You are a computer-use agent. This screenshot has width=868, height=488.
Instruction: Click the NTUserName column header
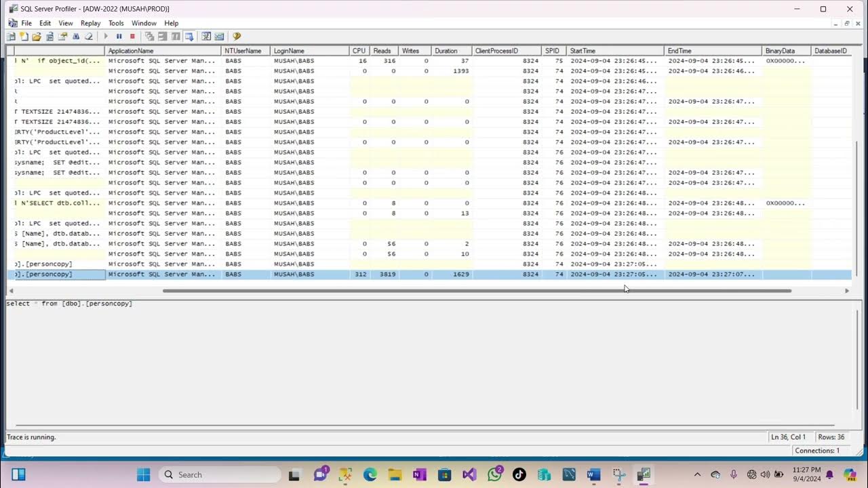246,51
